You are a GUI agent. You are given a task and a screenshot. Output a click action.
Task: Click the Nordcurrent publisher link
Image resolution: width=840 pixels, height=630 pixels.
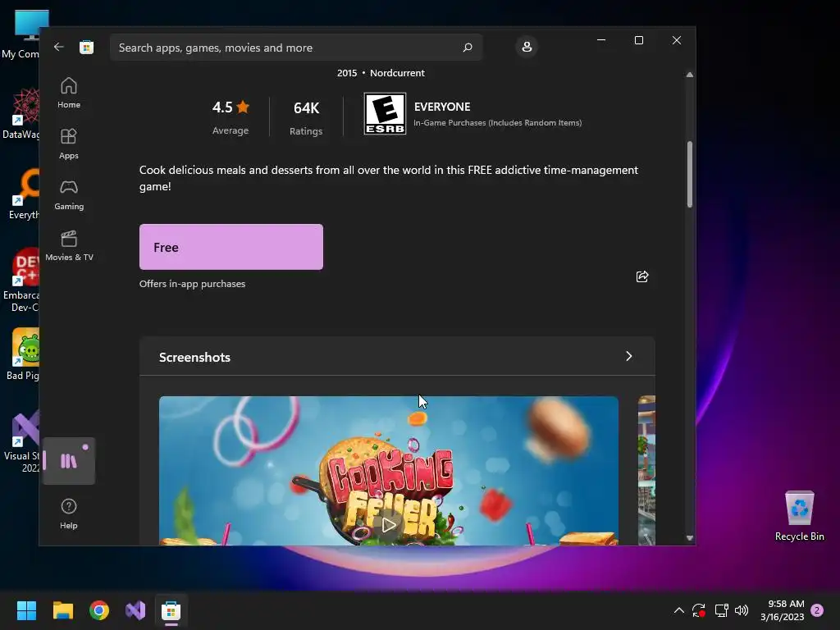tap(397, 73)
